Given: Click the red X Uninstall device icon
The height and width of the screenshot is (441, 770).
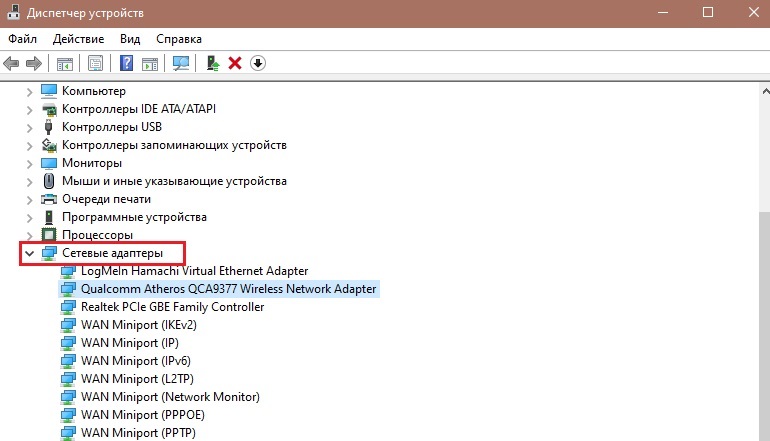Looking at the screenshot, I should (x=235, y=63).
